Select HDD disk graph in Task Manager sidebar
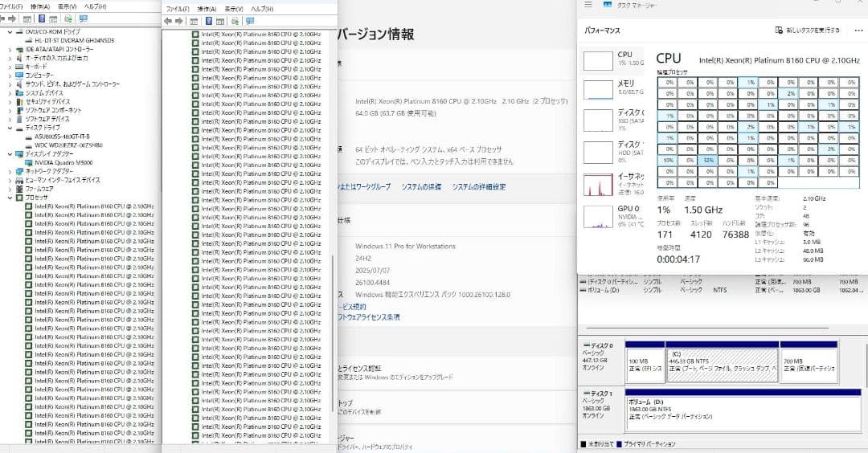 (599, 152)
